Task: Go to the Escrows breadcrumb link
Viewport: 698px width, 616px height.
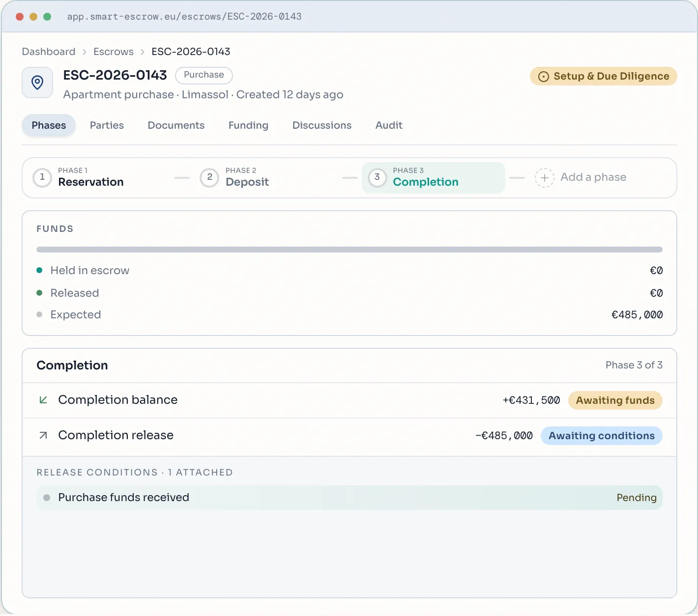Action: click(114, 52)
